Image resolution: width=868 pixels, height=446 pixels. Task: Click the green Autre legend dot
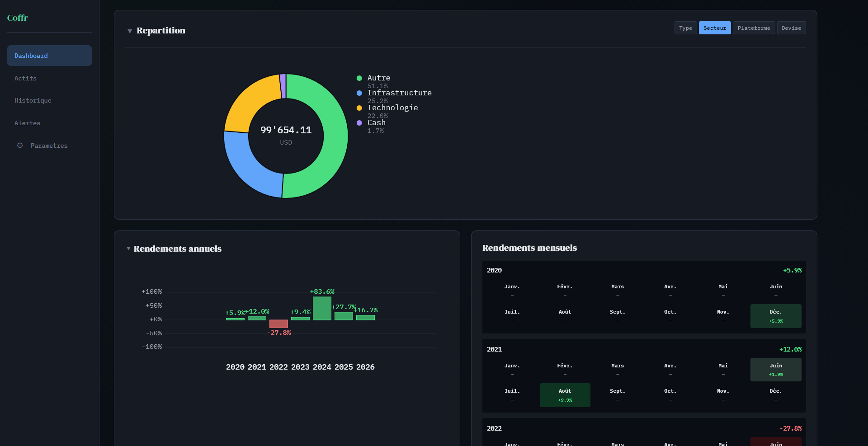pyautogui.click(x=359, y=78)
